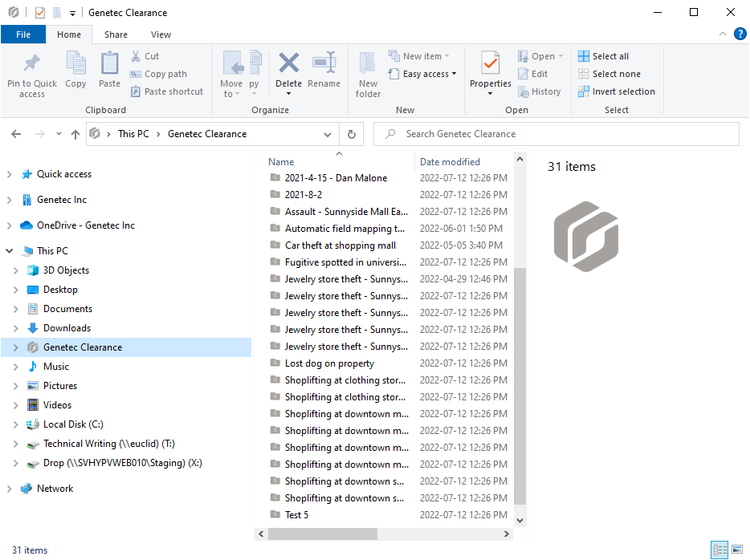Click quick access Properties checkmark in title bar
The image size is (750, 560).
pyautogui.click(x=40, y=13)
